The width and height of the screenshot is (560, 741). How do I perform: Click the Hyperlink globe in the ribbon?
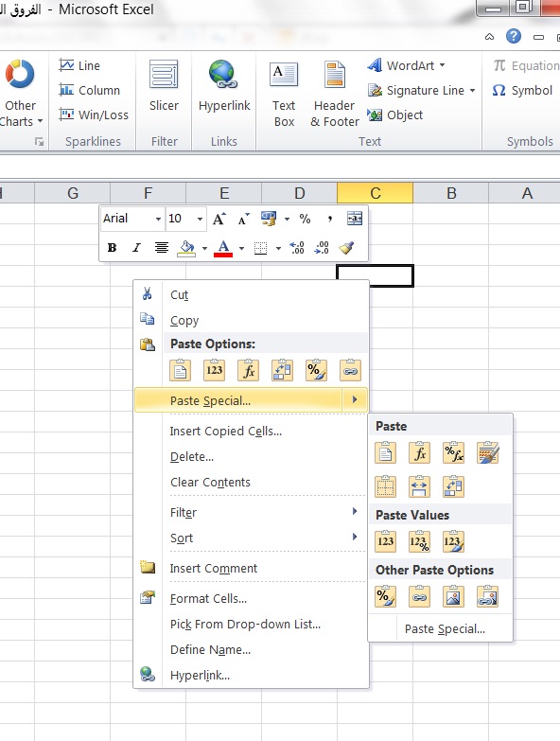tap(224, 85)
